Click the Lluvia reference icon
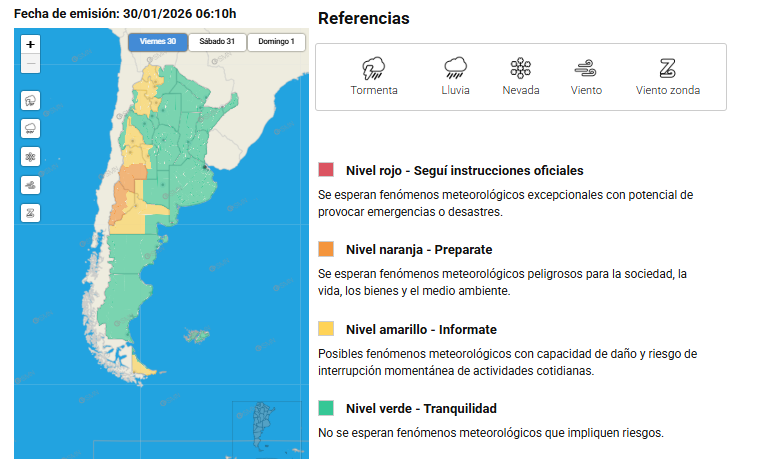770x459 pixels. click(x=455, y=68)
